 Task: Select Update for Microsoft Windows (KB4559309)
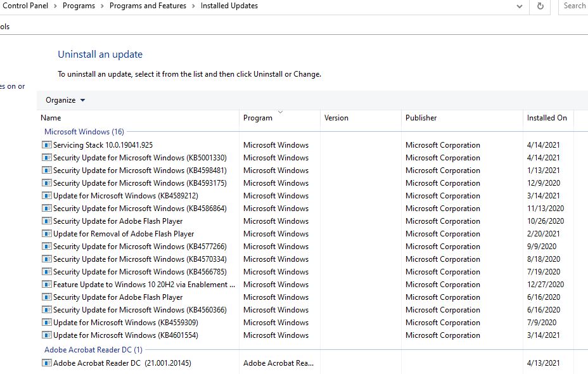(125, 322)
